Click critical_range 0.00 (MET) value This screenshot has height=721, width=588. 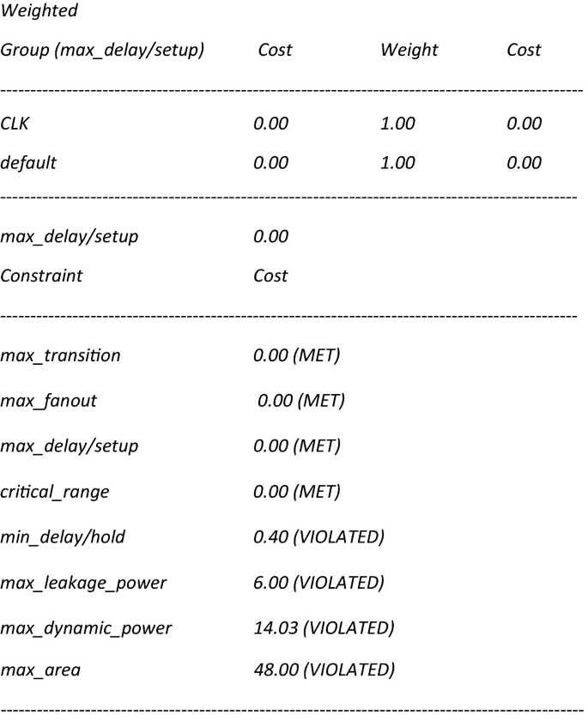tap(297, 492)
